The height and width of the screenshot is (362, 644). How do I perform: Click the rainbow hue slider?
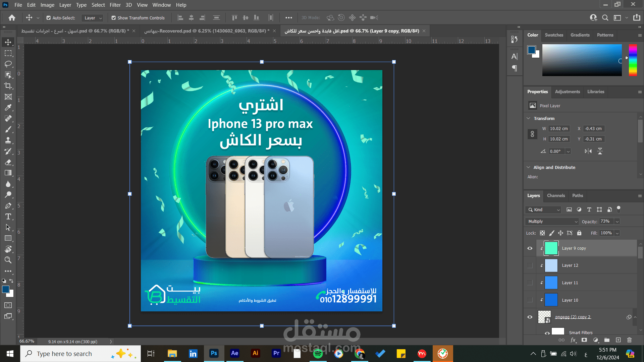click(633, 60)
